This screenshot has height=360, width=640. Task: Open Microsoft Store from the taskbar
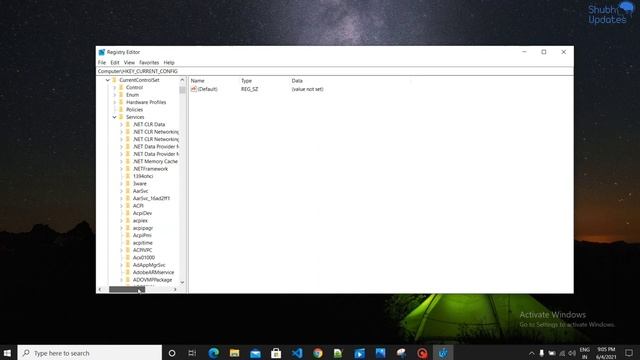click(276, 353)
